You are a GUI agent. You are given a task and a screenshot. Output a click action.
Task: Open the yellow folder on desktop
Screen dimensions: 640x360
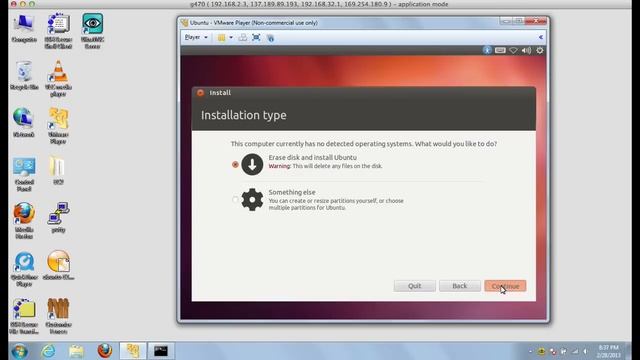pos(58,171)
